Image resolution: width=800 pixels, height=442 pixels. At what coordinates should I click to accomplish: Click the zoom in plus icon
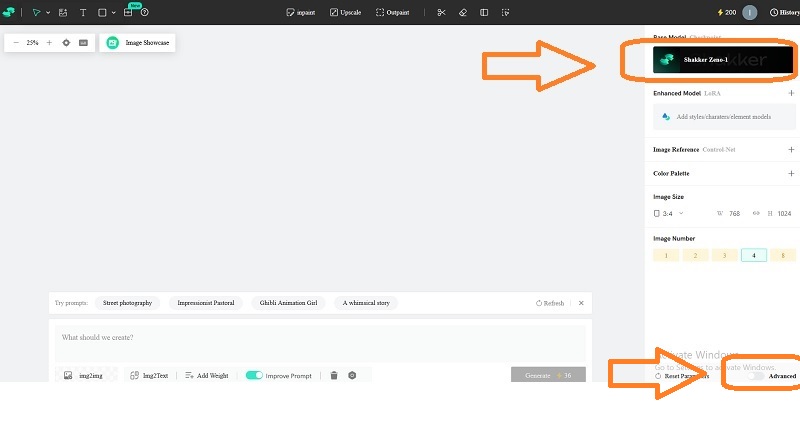[49, 43]
